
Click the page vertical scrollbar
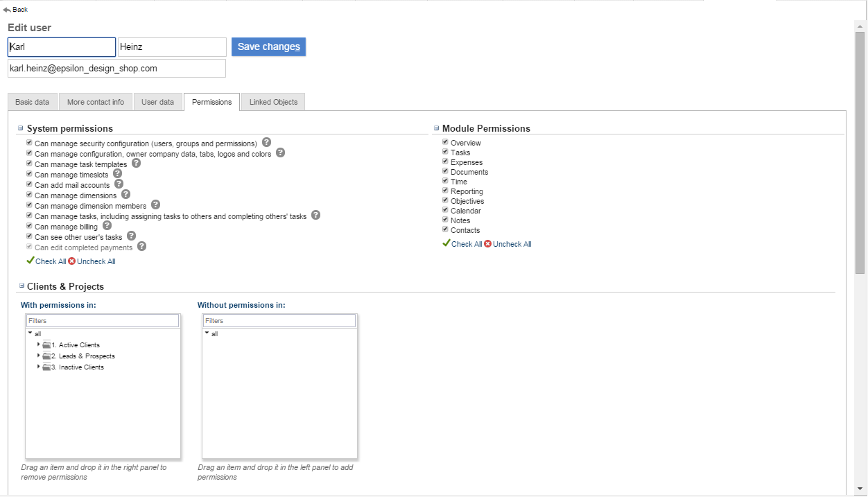pyautogui.click(x=860, y=152)
